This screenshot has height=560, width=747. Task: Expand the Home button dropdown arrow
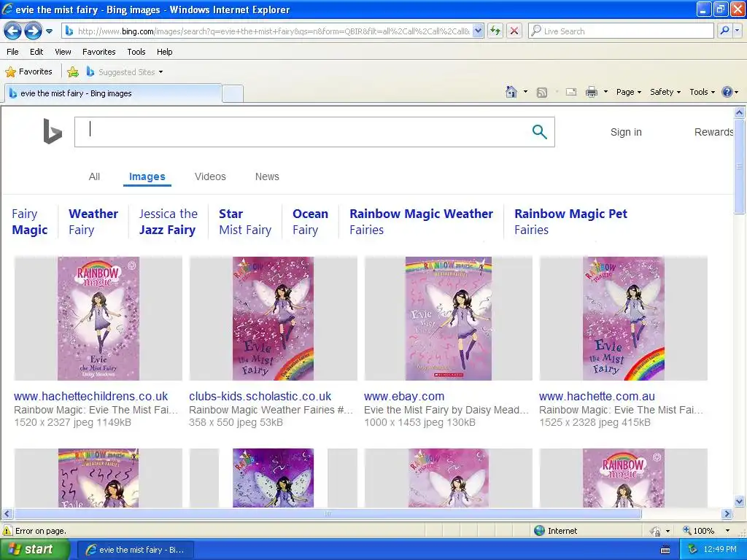[x=525, y=92]
